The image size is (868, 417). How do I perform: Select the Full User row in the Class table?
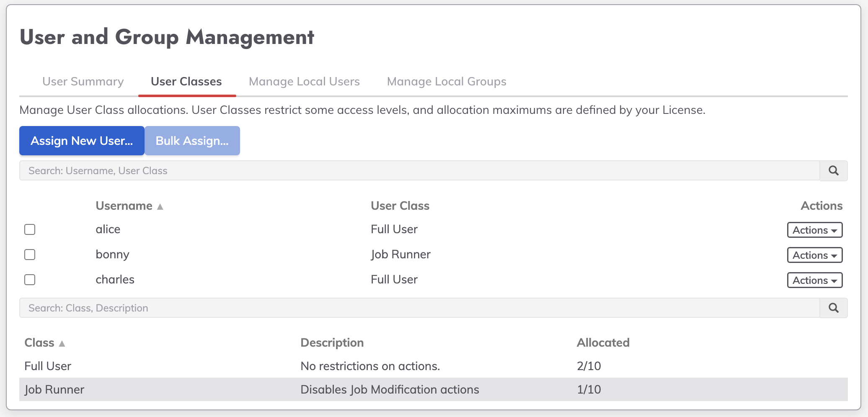[x=434, y=366]
